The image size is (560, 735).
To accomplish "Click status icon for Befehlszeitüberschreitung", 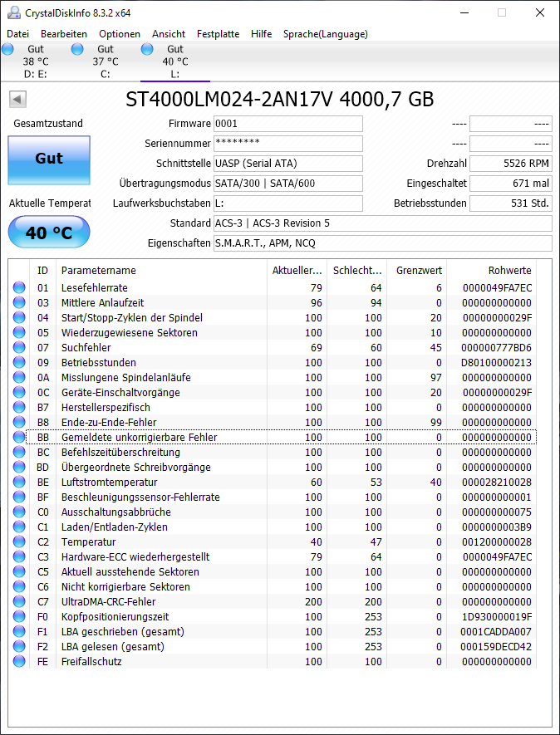I will (x=19, y=453).
